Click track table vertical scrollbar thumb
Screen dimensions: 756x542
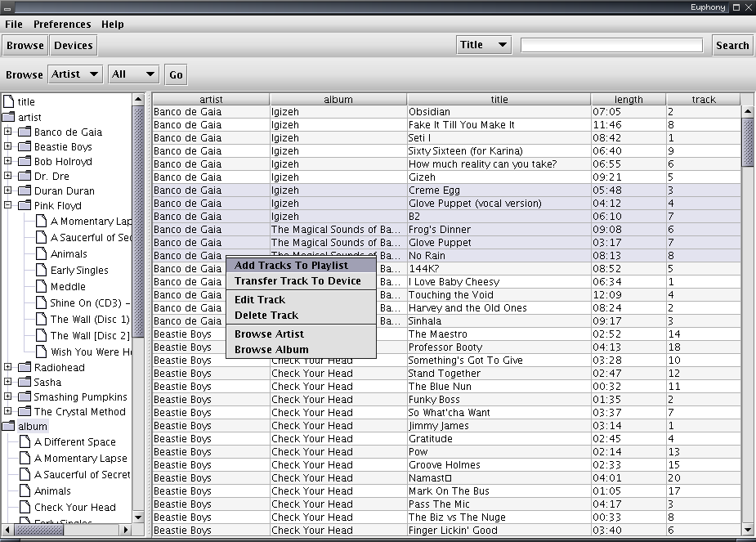pos(748,141)
